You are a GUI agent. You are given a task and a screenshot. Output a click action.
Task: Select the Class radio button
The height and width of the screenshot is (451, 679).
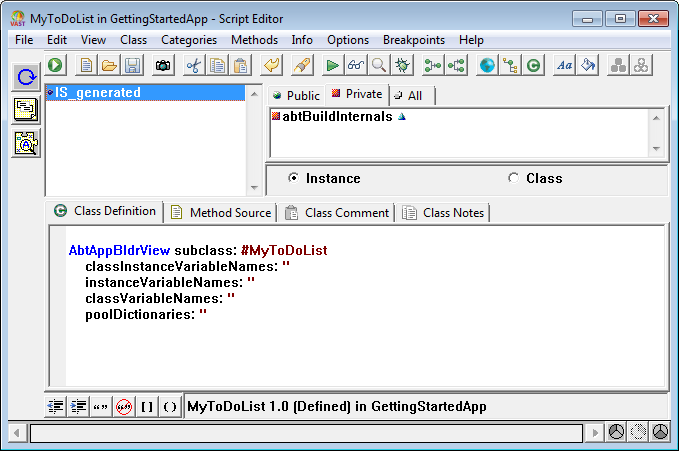click(514, 178)
